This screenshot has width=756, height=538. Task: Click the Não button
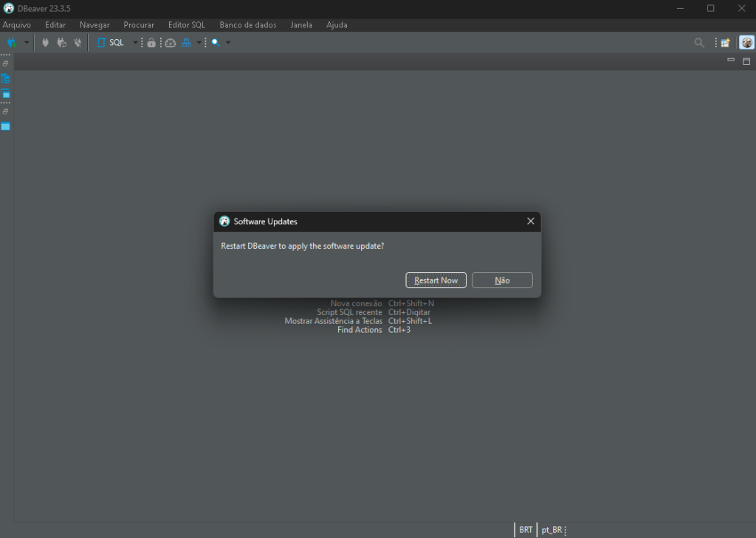(502, 280)
